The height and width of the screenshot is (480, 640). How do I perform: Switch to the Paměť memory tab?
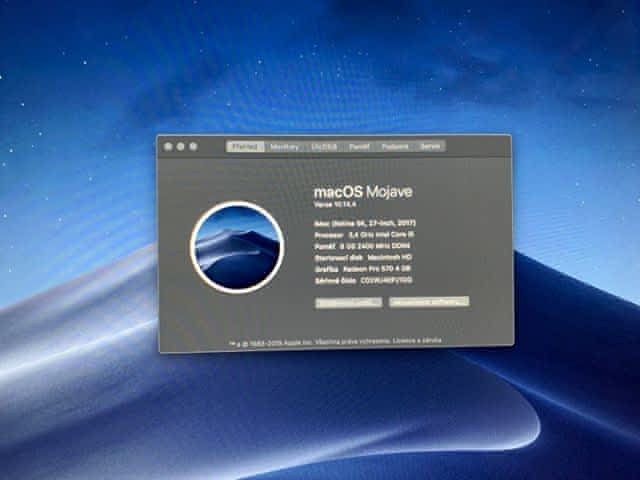pyautogui.click(x=359, y=147)
